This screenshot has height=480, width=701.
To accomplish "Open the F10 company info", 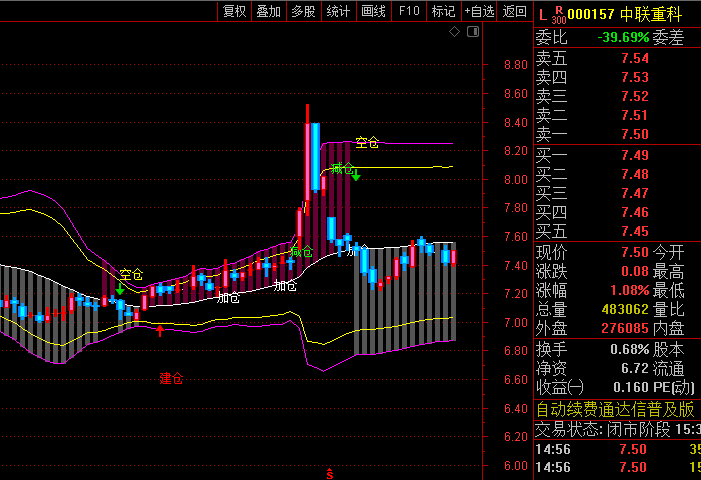I will (409, 11).
